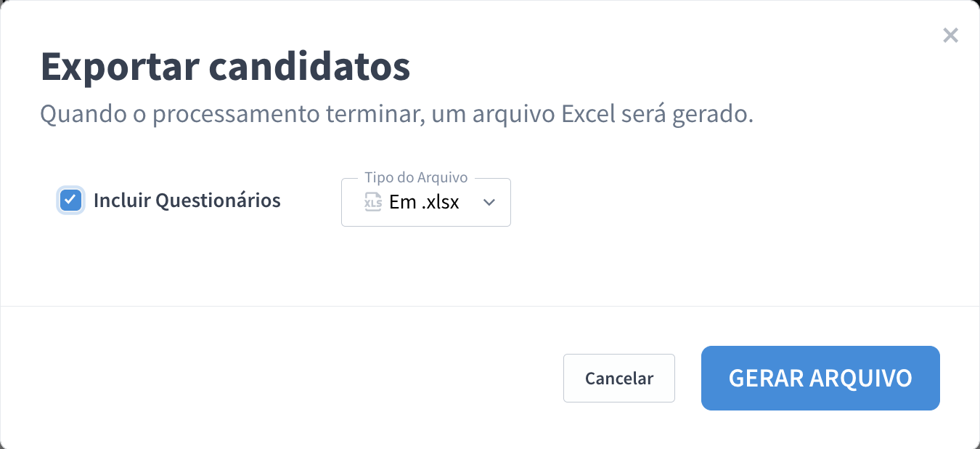
Task: Click the chevron next to Em .xlsx
Action: point(489,203)
